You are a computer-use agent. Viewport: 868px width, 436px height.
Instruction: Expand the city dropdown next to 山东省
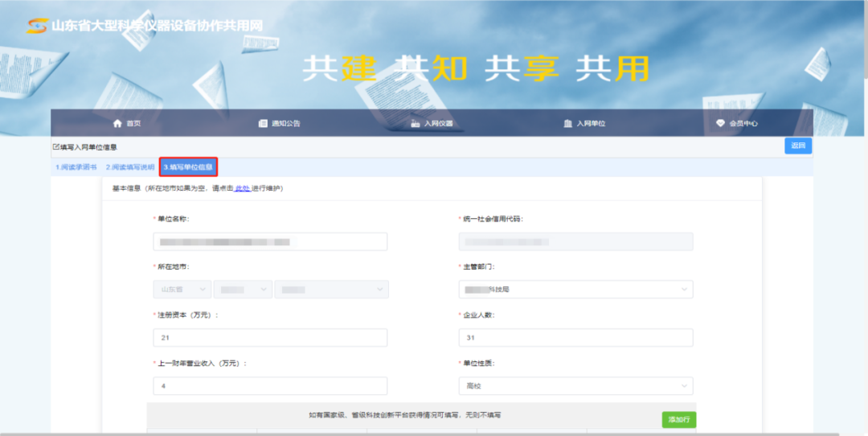[x=243, y=290]
